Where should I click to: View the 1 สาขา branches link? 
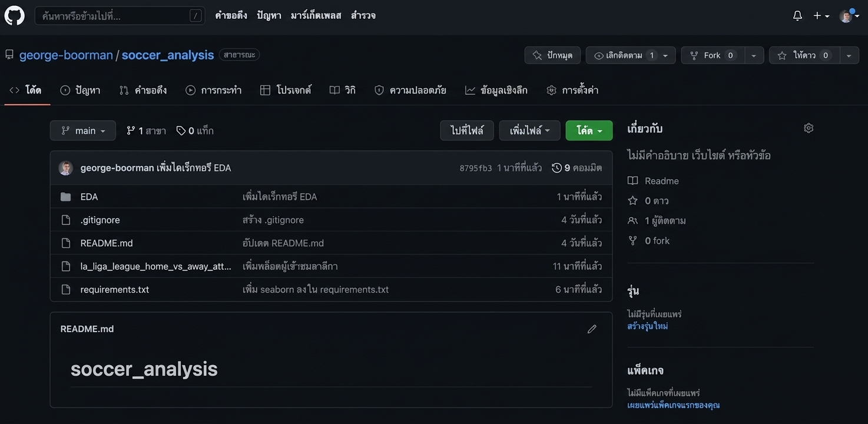point(146,131)
